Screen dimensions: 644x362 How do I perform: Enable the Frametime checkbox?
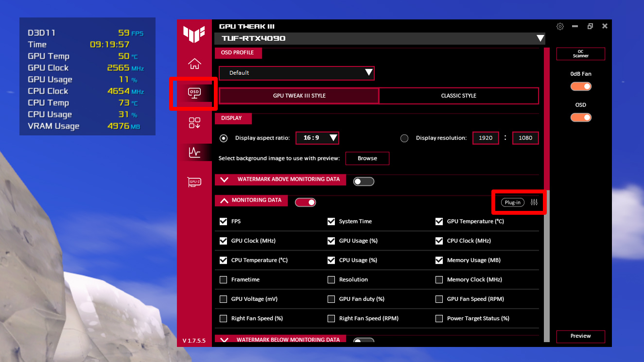click(224, 280)
